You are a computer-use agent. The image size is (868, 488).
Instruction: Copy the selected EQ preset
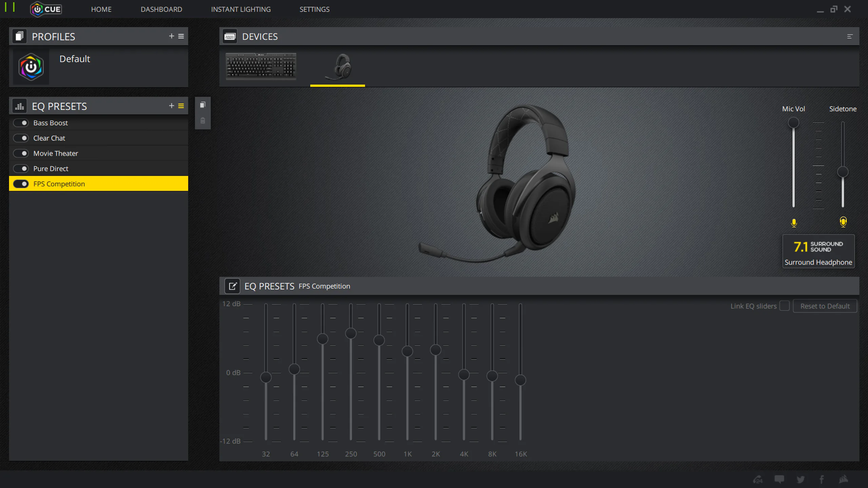coord(203,105)
